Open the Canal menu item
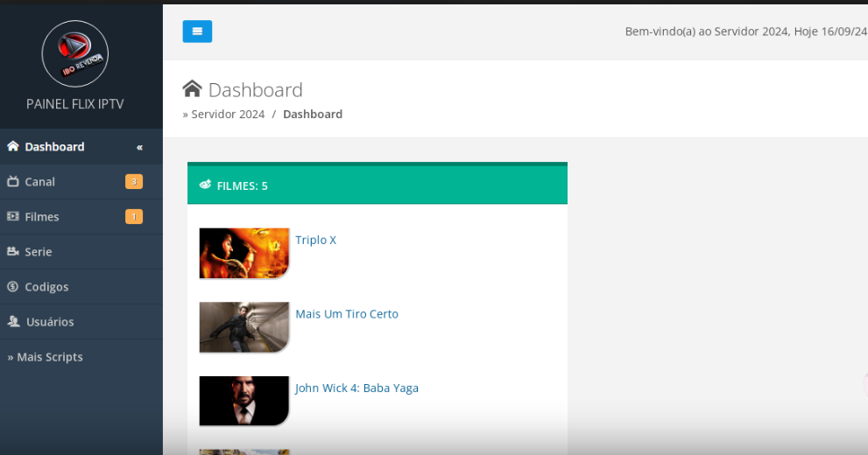The image size is (868, 455). [40, 182]
